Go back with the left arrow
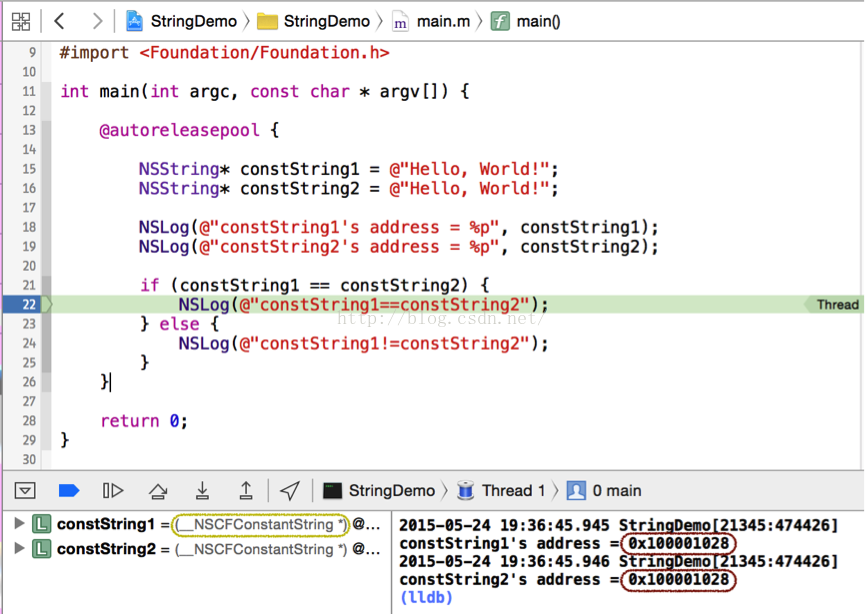Viewport: 865px width, 615px height. click(60, 21)
